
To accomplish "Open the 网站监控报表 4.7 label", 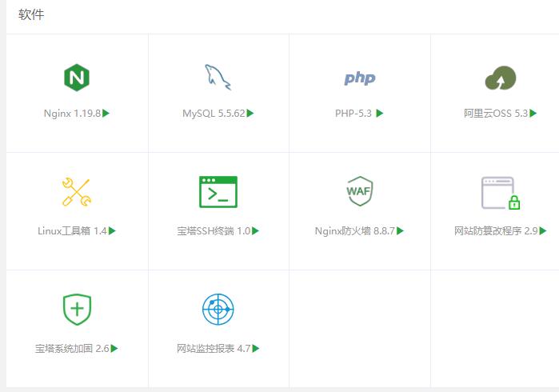I will pos(214,349).
